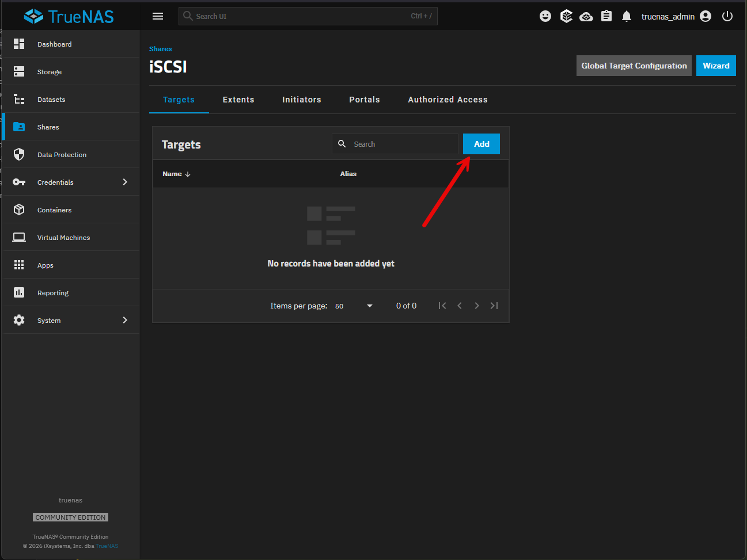Open the feedback smiley icon

click(x=545, y=16)
